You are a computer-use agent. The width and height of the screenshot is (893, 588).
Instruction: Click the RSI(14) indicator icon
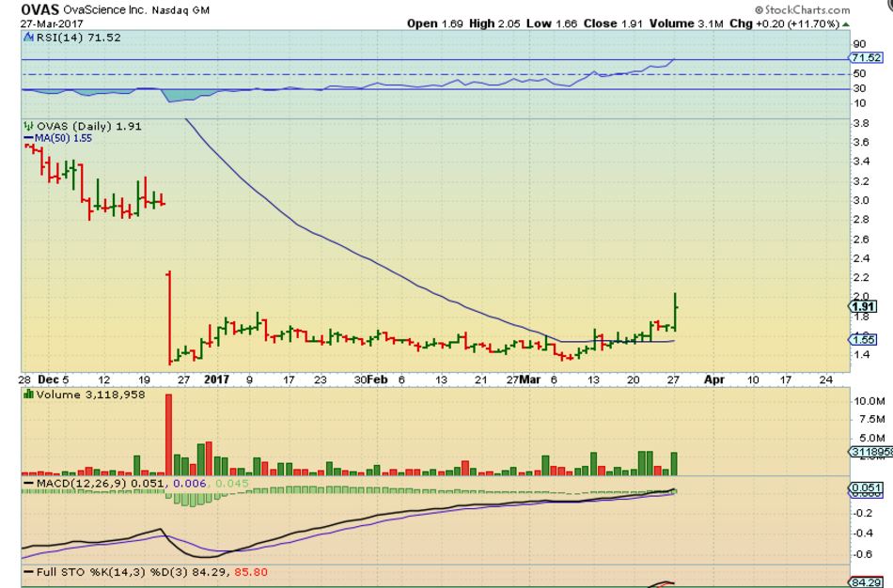point(28,38)
